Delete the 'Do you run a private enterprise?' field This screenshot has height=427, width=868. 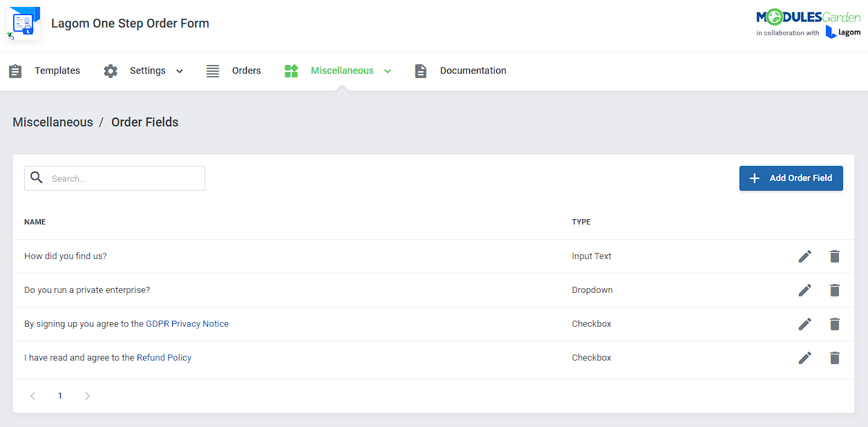tap(834, 290)
